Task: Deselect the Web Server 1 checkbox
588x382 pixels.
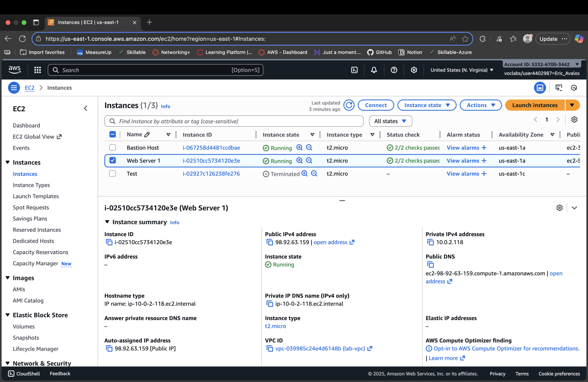Action: pyautogui.click(x=113, y=160)
